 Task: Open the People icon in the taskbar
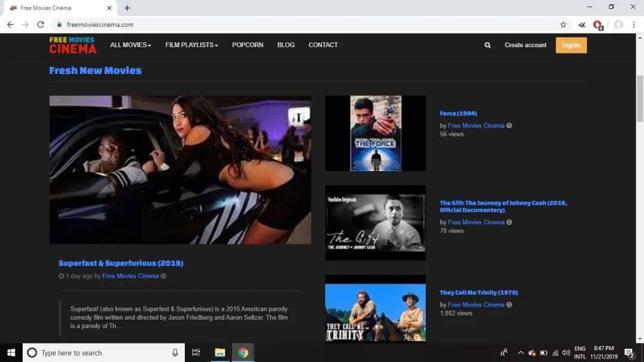tap(504, 352)
